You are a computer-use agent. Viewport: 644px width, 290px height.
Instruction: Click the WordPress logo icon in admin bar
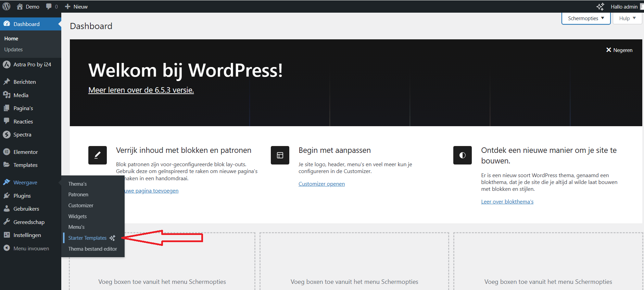click(7, 6)
